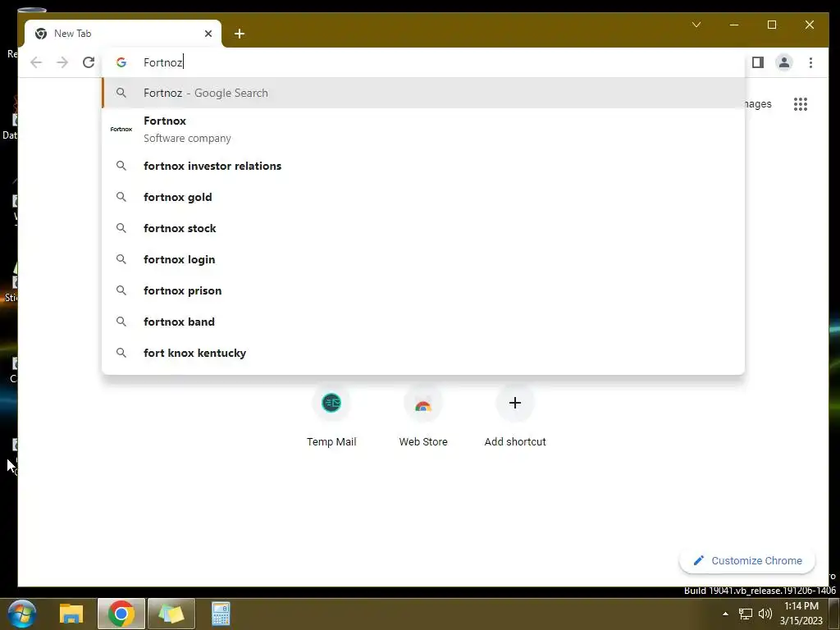Close the New Tab tab

[x=208, y=34]
